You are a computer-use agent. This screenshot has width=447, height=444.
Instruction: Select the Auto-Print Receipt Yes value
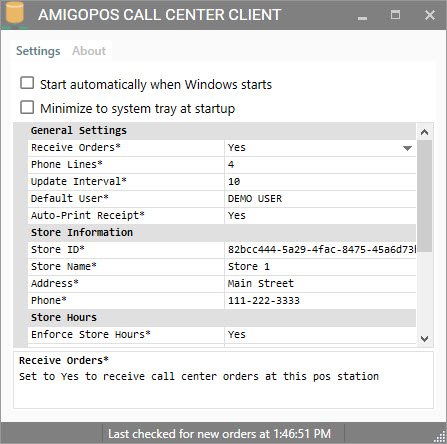pos(320,216)
